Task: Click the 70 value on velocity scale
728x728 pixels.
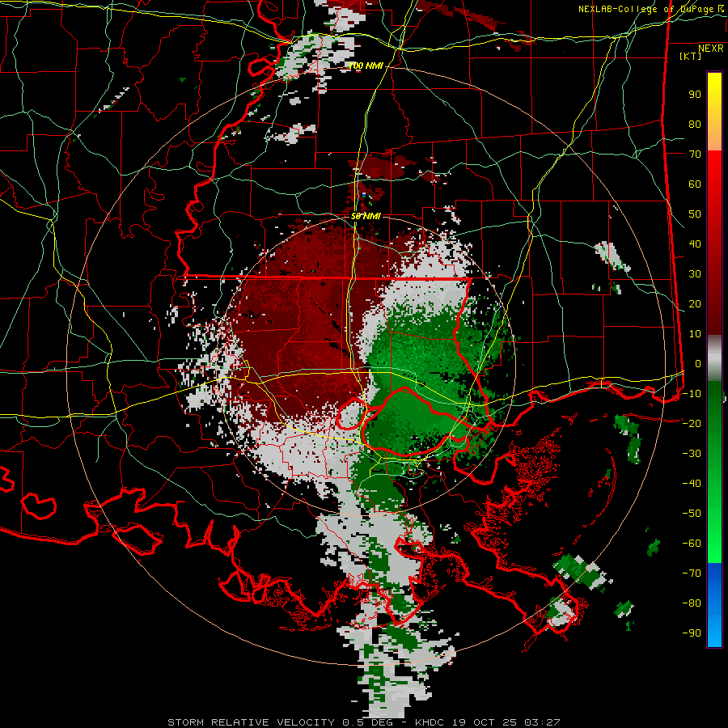Action: point(695,154)
